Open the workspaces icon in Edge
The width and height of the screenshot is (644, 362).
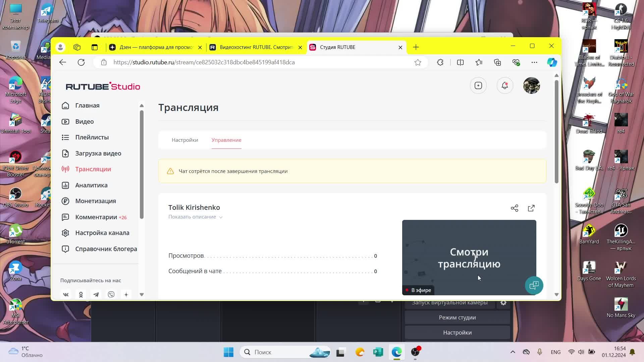tap(77, 47)
